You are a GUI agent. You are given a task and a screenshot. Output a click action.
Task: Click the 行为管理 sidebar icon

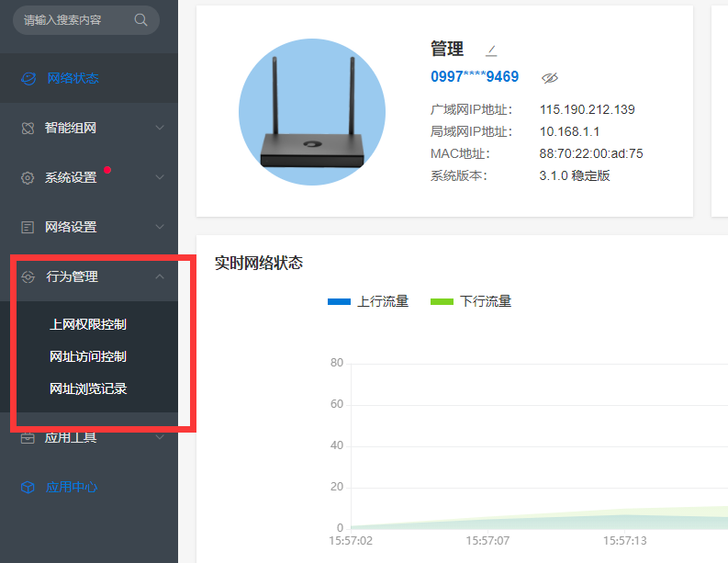coord(28,276)
